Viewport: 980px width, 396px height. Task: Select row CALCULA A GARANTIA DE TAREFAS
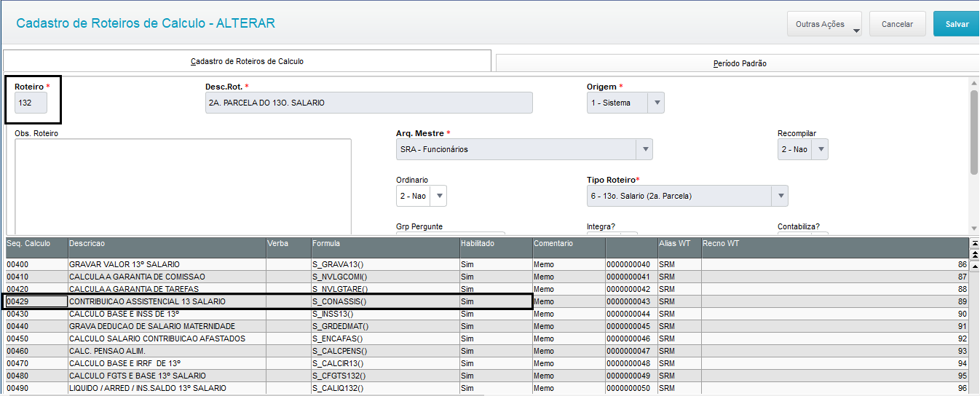tap(486, 289)
